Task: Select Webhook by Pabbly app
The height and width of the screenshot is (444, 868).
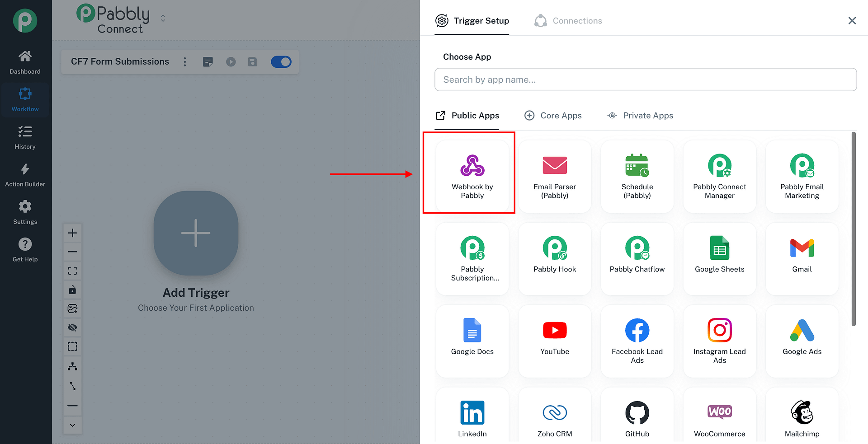Action: (x=472, y=176)
